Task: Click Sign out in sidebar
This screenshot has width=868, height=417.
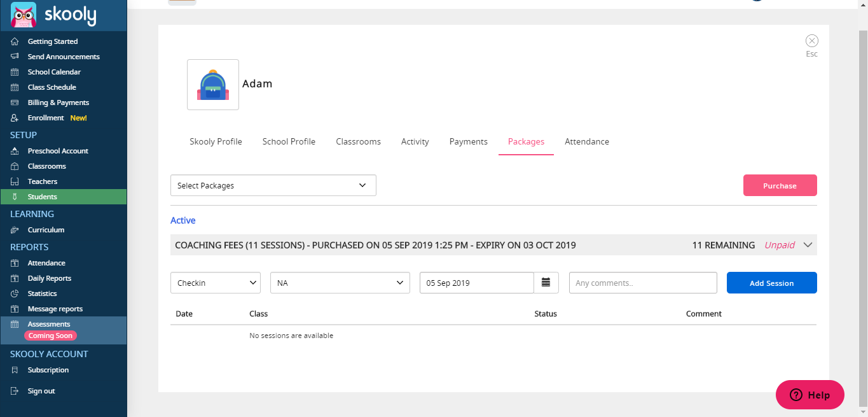Action: point(41,391)
